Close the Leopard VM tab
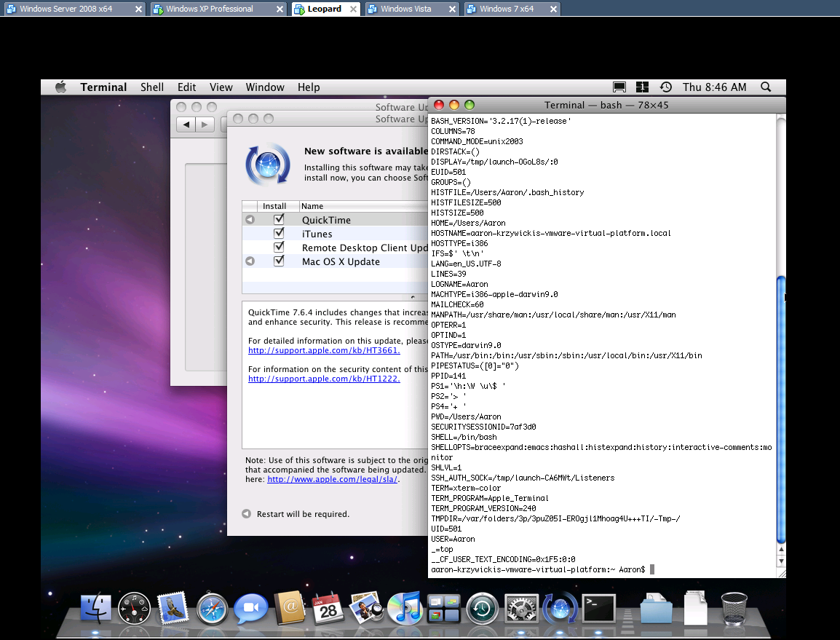This screenshot has width=840, height=640. coord(353,9)
